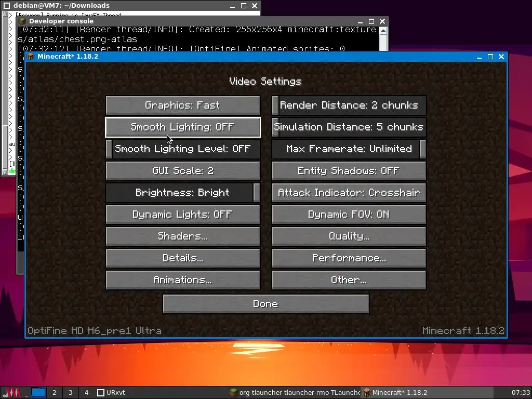The height and width of the screenshot is (399, 532).
Task: Toggle the Graphics: Fast option
Action: [x=183, y=105]
